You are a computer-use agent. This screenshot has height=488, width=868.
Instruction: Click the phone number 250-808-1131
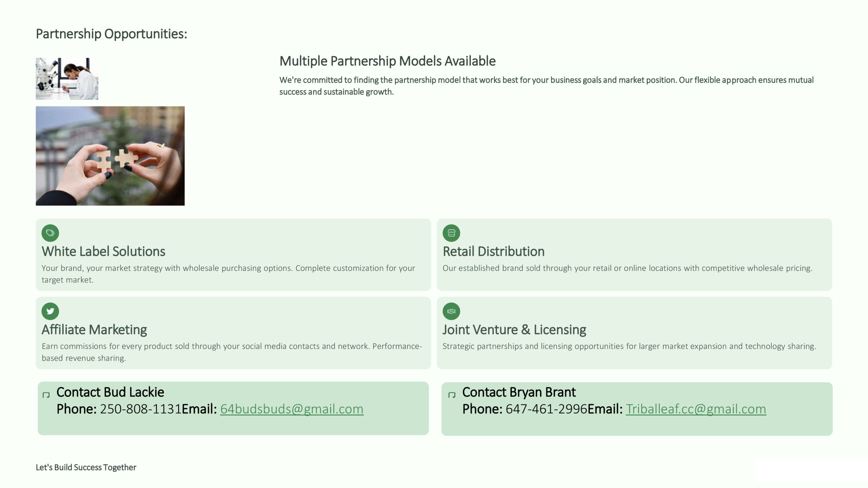click(141, 409)
